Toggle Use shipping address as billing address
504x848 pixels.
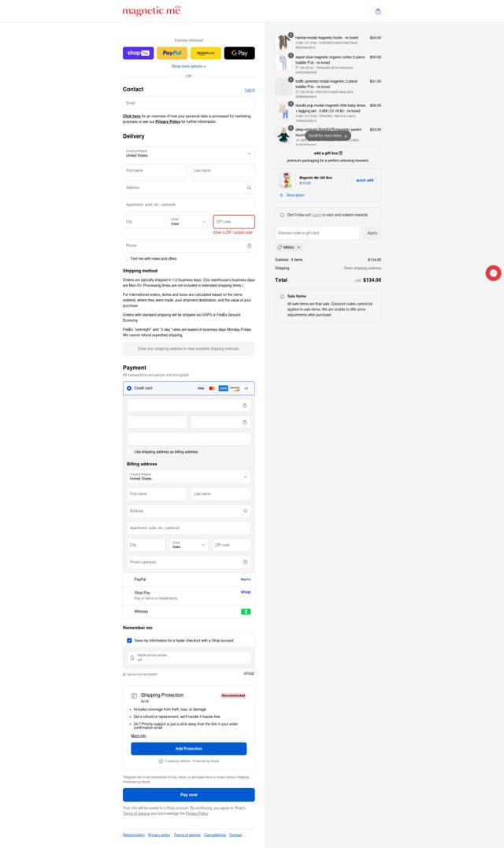pyautogui.click(x=130, y=452)
